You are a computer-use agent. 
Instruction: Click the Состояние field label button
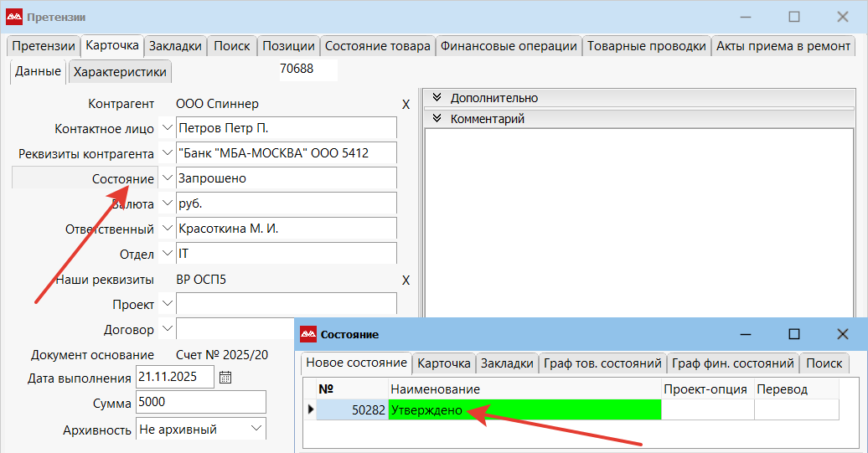[85, 178]
